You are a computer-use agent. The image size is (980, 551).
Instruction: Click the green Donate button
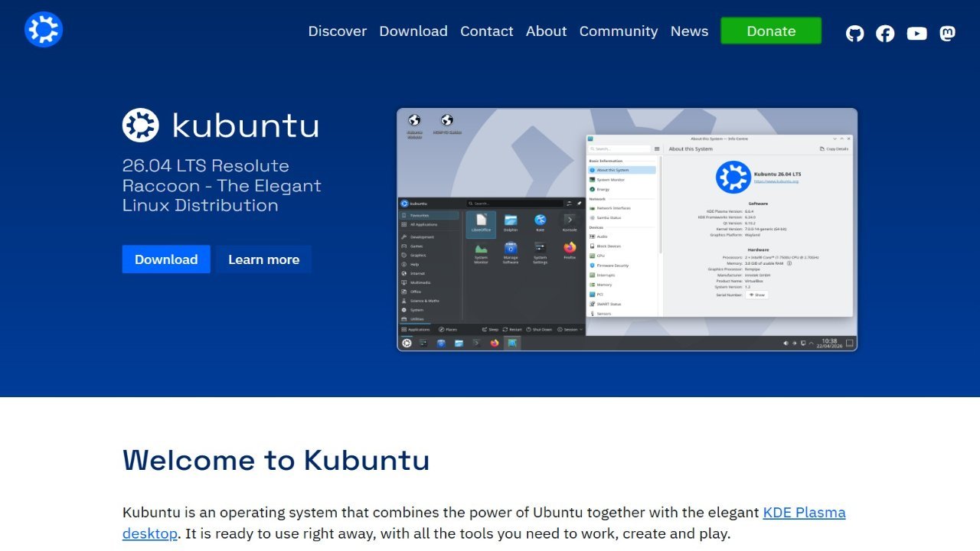771,31
